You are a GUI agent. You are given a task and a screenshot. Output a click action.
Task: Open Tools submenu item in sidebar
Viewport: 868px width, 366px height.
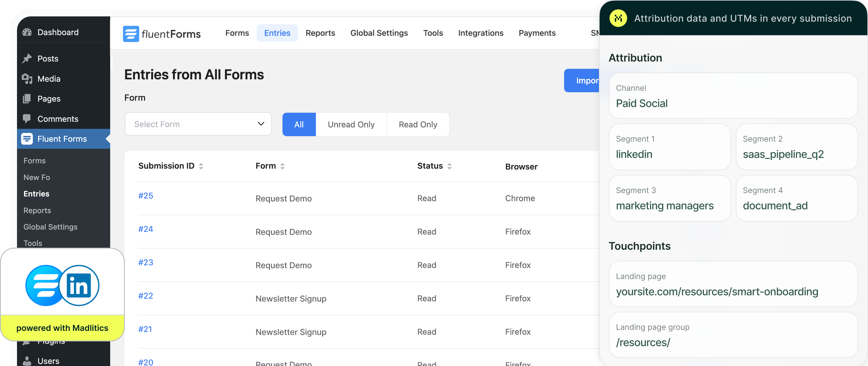click(33, 243)
